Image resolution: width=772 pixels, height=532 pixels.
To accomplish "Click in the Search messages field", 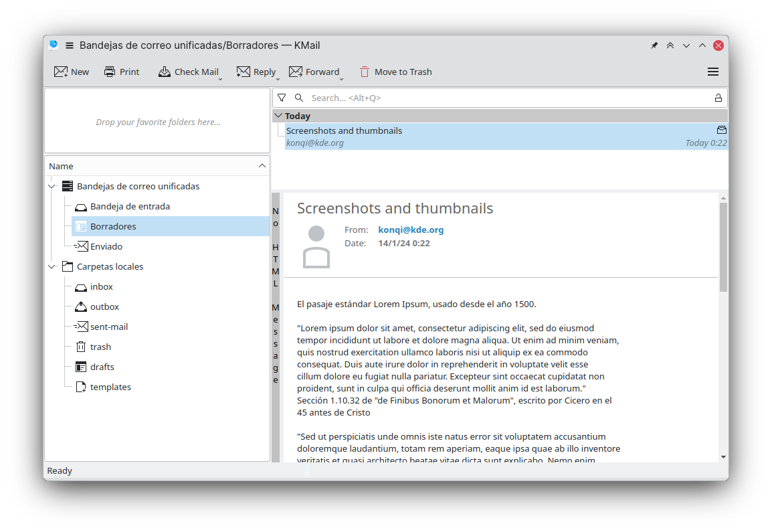I will tap(508, 98).
